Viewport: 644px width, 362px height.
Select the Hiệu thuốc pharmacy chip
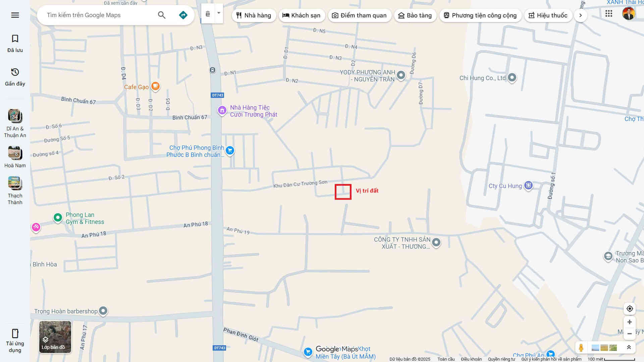click(x=548, y=15)
